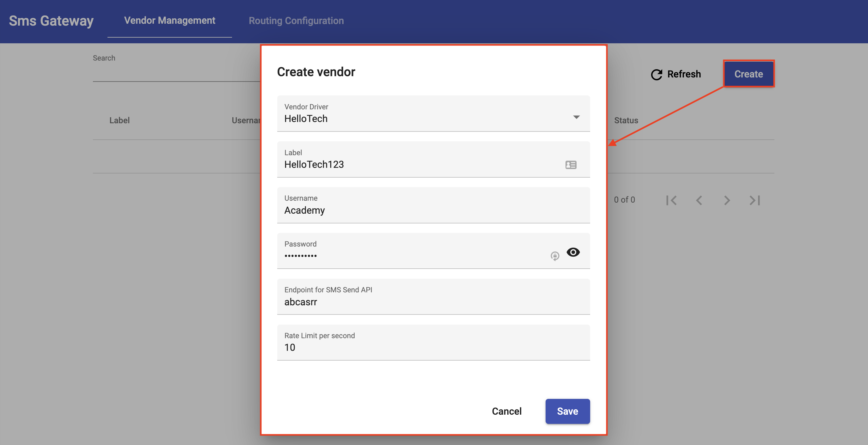The width and height of the screenshot is (868, 445).
Task: Click the Endpoint for SMS Send API field
Action: tap(433, 297)
